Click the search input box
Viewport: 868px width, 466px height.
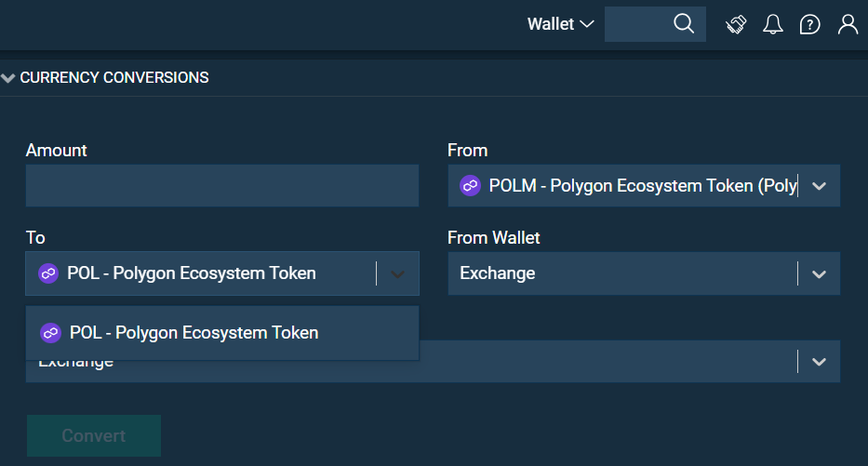pyautogui.click(x=655, y=24)
